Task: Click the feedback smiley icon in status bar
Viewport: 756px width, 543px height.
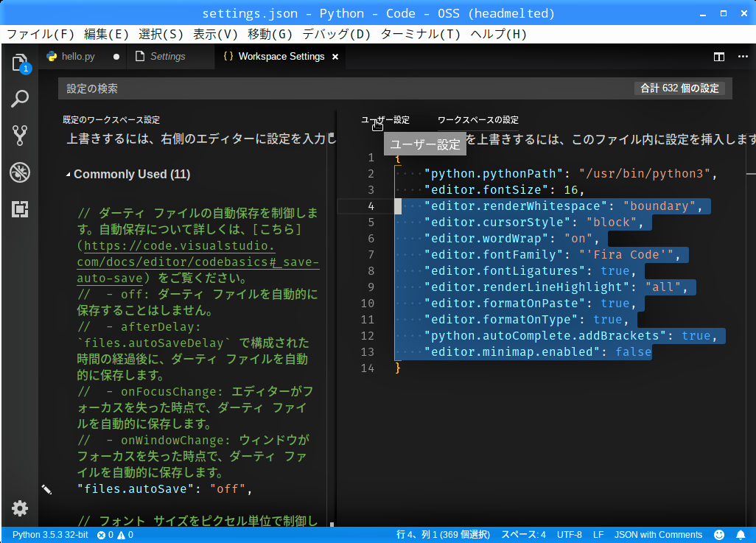Action: click(719, 535)
